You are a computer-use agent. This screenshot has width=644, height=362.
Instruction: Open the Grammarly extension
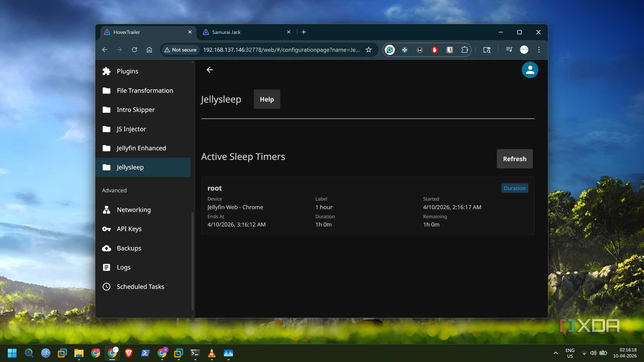click(390, 50)
